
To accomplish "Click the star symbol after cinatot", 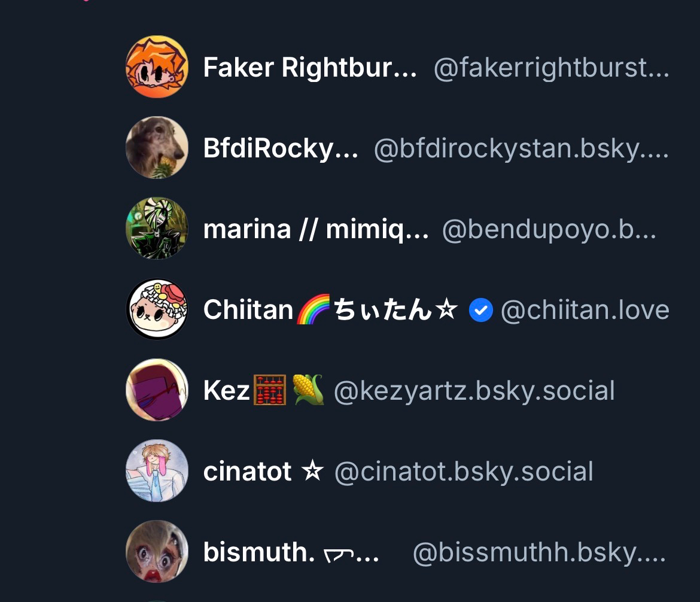I will (x=312, y=471).
